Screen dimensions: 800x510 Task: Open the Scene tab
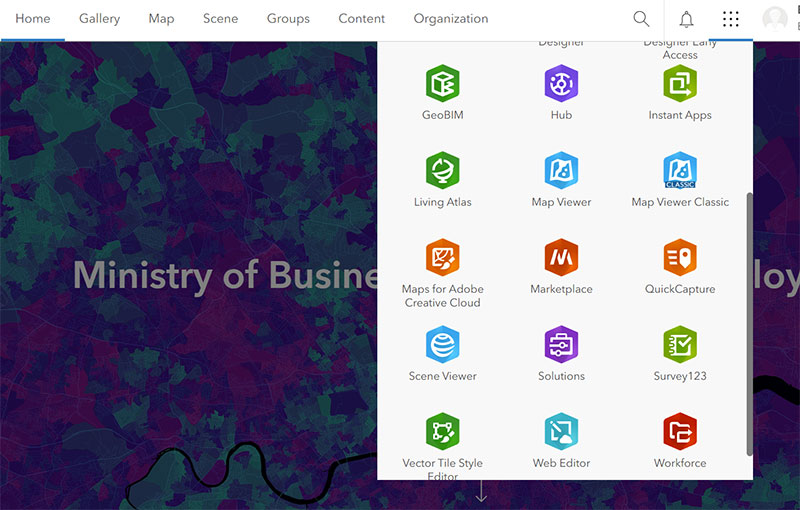[x=220, y=19]
